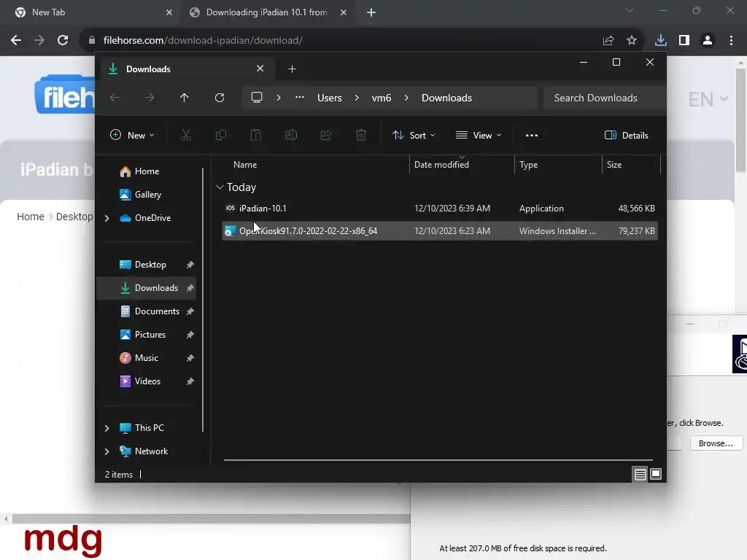Click the Cut icon in Explorer toolbar
The image size is (747, 560).
pyautogui.click(x=186, y=135)
